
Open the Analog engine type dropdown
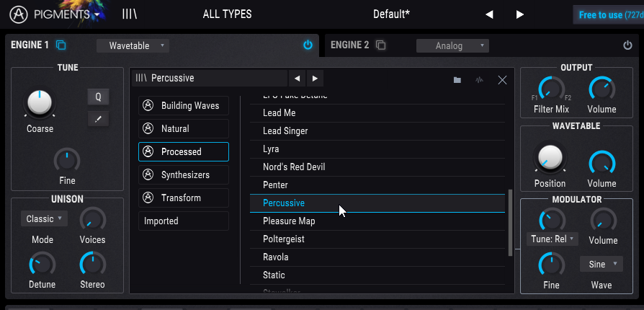tap(452, 45)
